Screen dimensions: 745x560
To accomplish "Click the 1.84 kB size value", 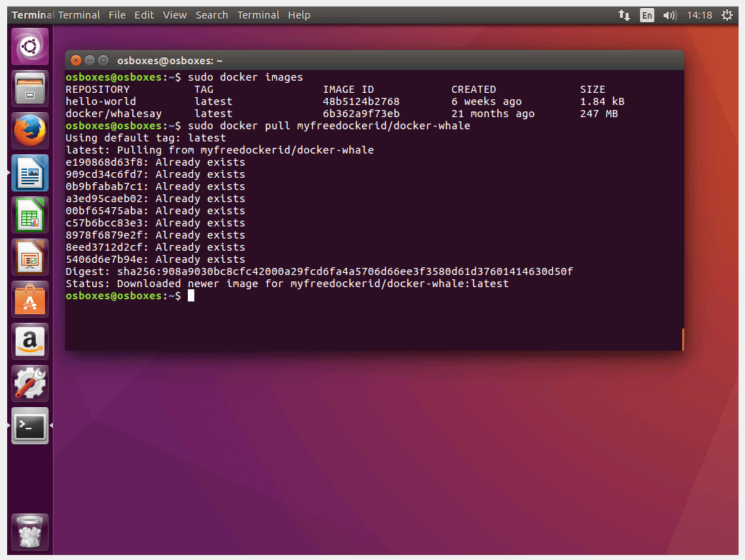I will (602, 101).
